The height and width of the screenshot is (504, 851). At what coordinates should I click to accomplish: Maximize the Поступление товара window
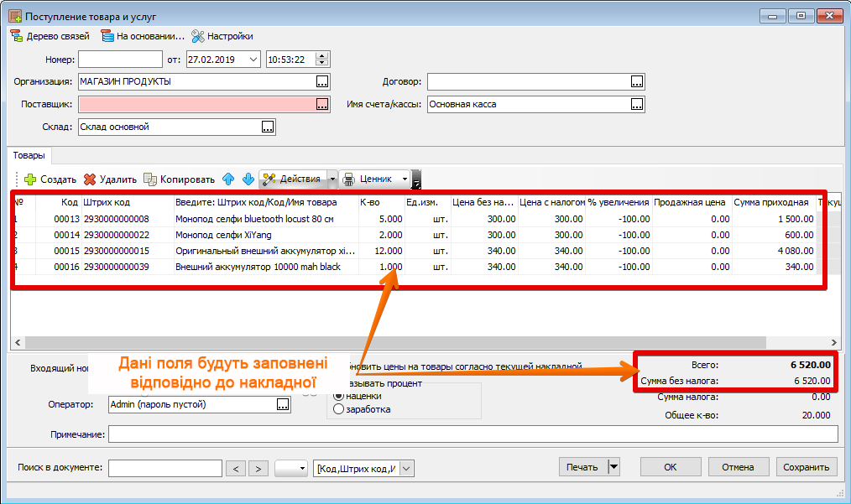coord(801,16)
